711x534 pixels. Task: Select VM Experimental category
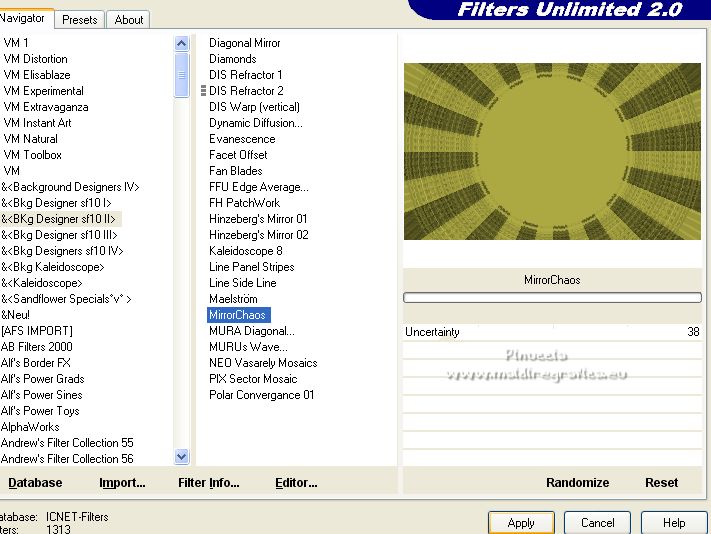[44, 91]
